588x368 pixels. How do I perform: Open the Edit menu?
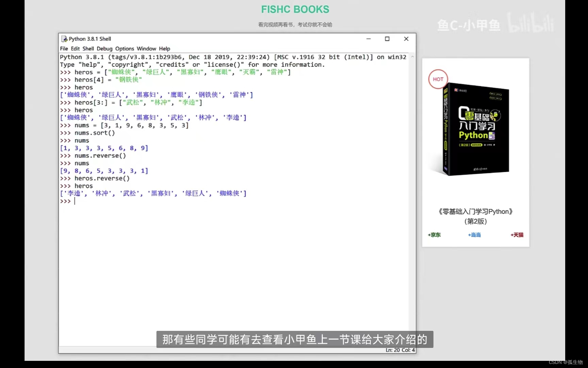click(75, 48)
